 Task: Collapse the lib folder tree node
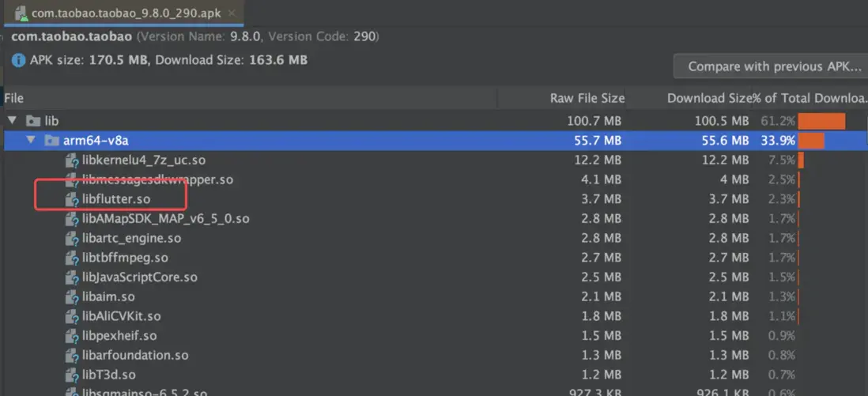pyautogui.click(x=12, y=122)
